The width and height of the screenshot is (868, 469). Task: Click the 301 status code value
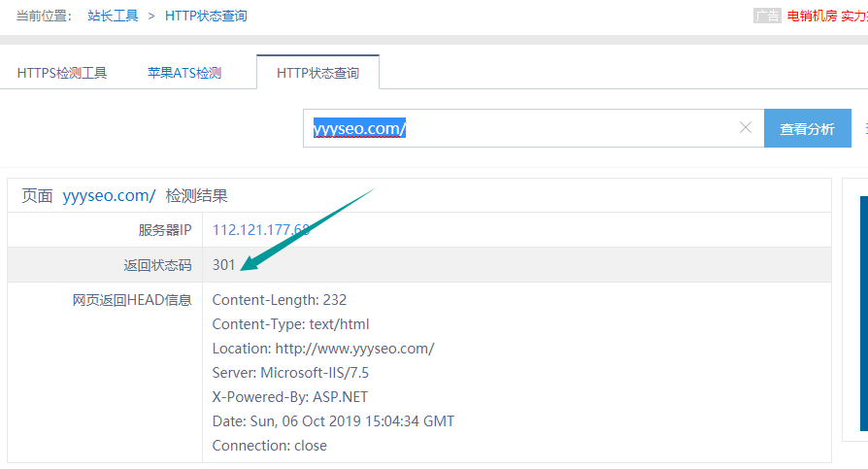[x=223, y=265]
